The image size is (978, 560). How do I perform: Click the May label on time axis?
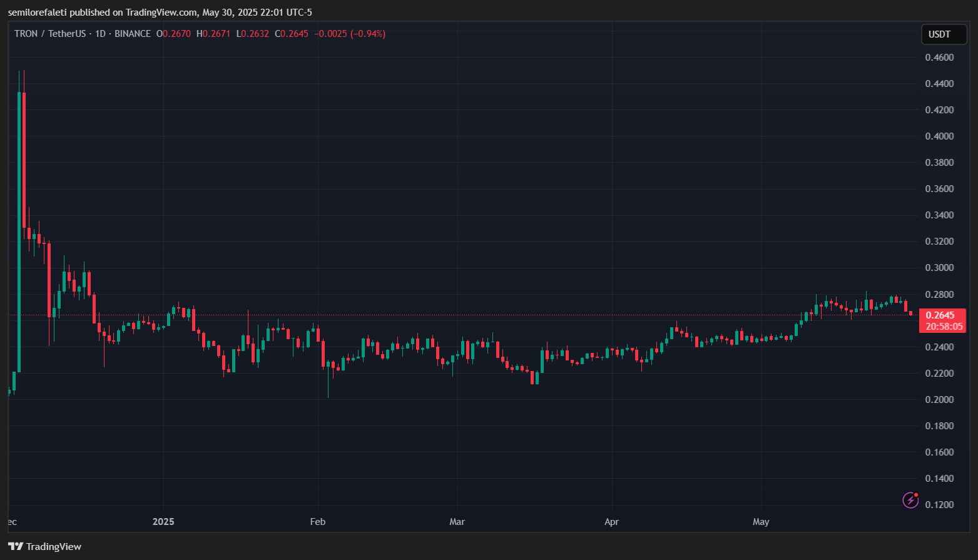(x=761, y=522)
